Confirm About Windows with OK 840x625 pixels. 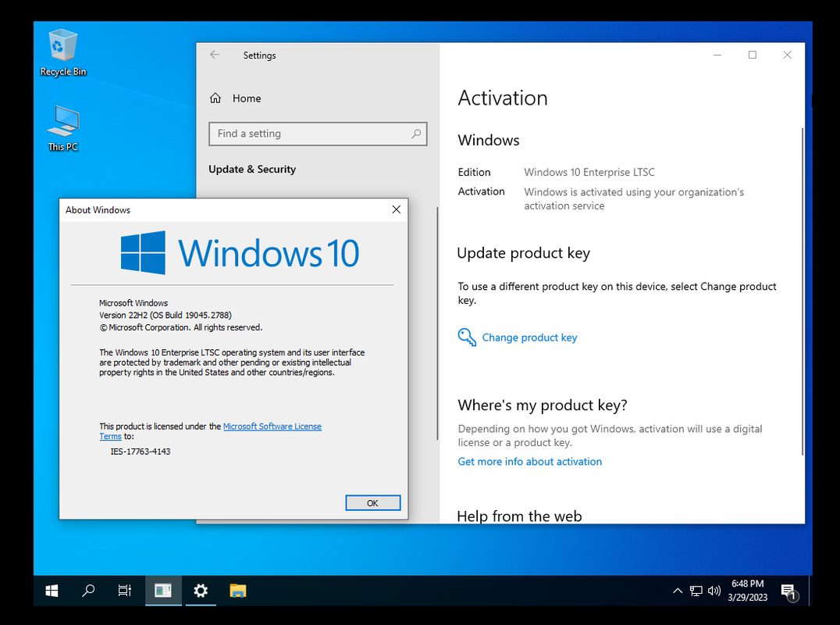[x=373, y=503]
